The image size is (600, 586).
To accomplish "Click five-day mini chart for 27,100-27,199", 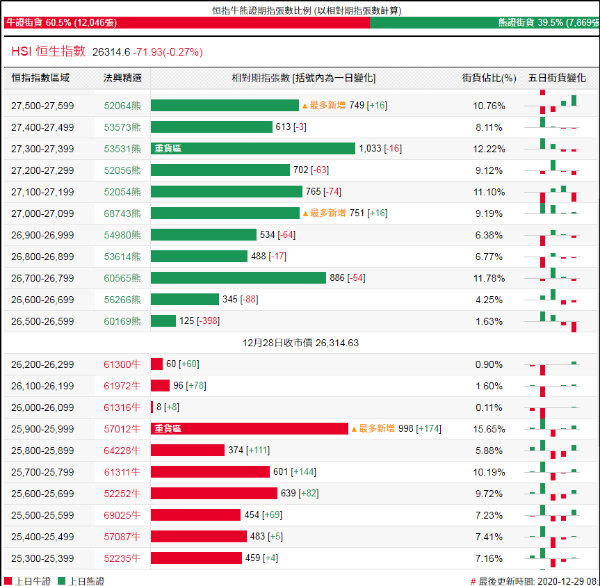I will (x=553, y=192).
